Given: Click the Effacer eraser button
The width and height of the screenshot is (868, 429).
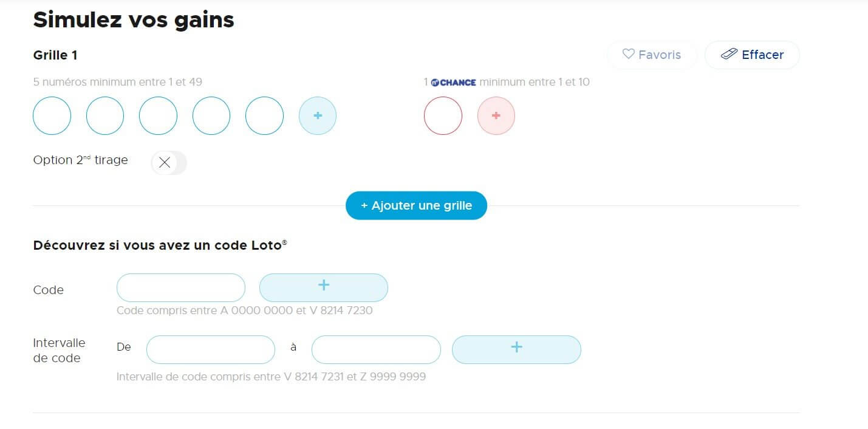Looking at the screenshot, I should pyautogui.click(x=752, y=55).
